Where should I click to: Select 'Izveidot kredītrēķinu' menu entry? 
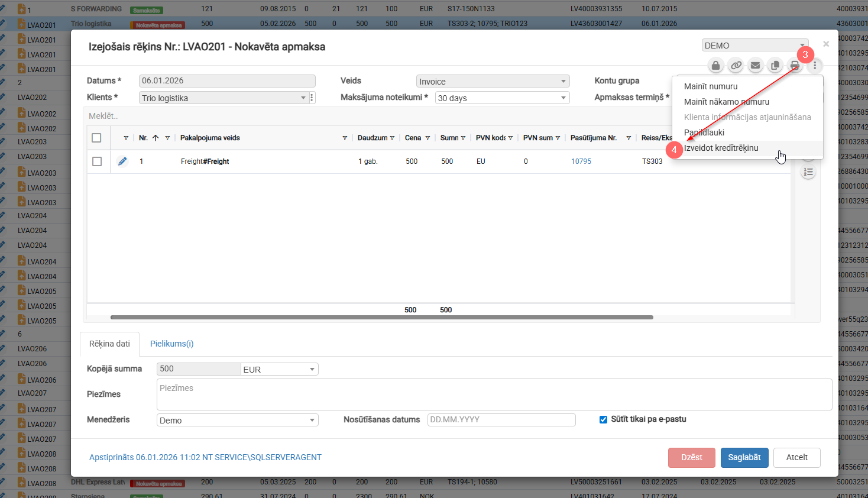click(x=721, y=148)
